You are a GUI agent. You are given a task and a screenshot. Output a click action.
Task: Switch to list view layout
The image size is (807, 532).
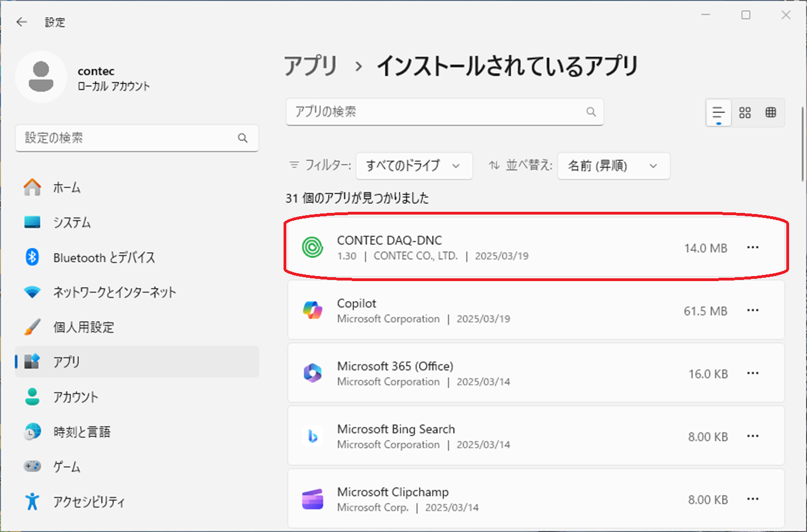pyautogui.click(x=719, y=112)
